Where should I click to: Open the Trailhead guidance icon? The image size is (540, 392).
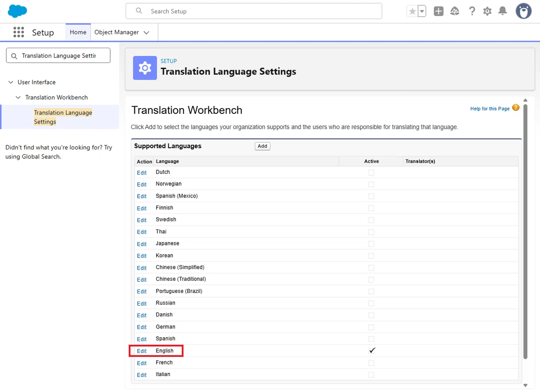tap(455, 11)
